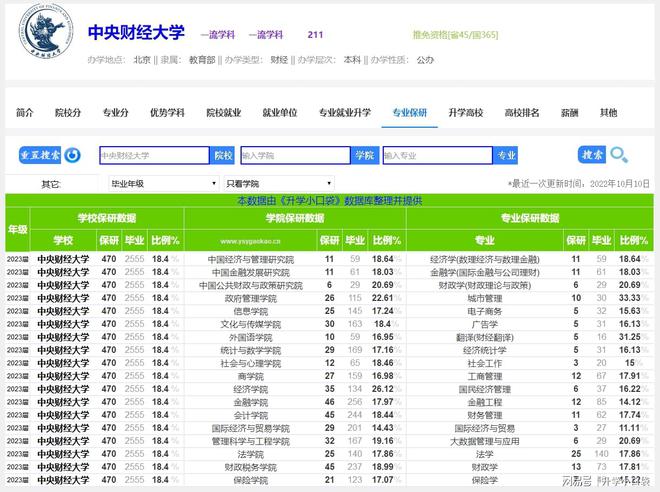Open the 简介 tab

pyautogui.click(x=24, y=112)
